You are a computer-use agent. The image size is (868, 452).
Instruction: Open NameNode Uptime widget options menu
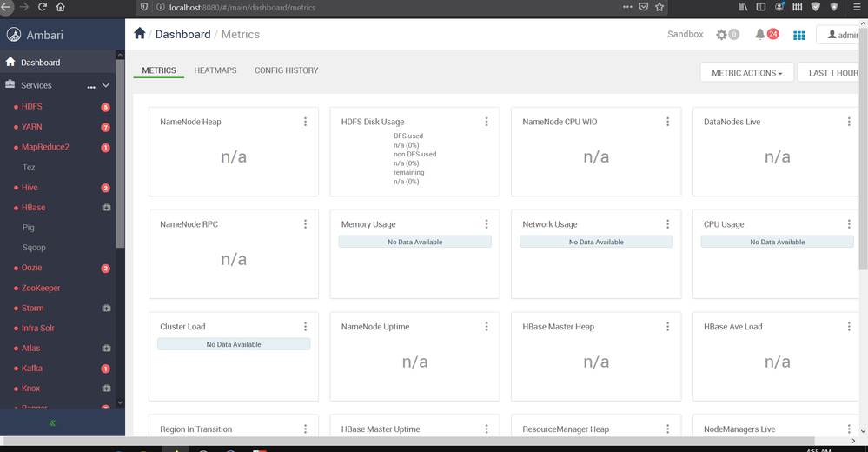point(487,326)
